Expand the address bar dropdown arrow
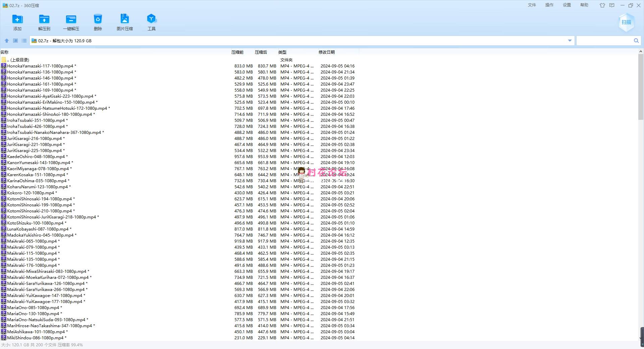Screen dimensions: 644x349 point(570,41)
